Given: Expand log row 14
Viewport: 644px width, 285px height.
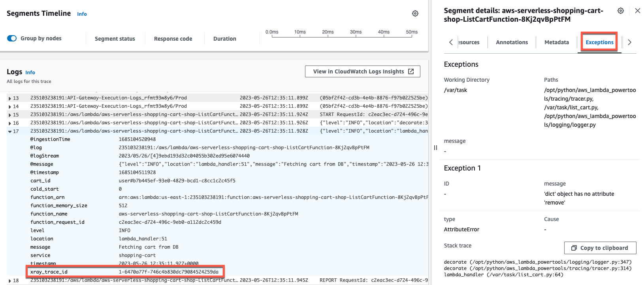Looking at the screenshot, I should tap(10, 106).
